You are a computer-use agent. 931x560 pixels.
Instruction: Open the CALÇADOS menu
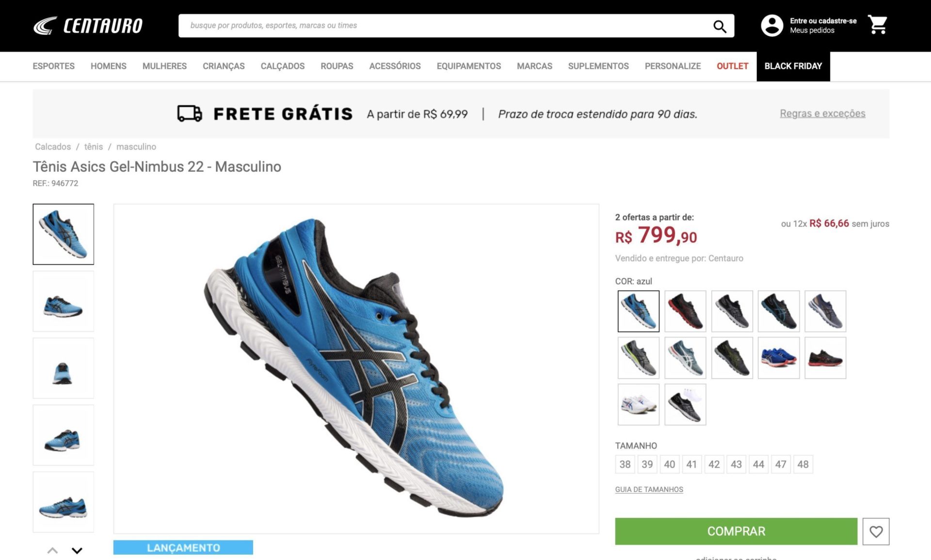(282, 66)
